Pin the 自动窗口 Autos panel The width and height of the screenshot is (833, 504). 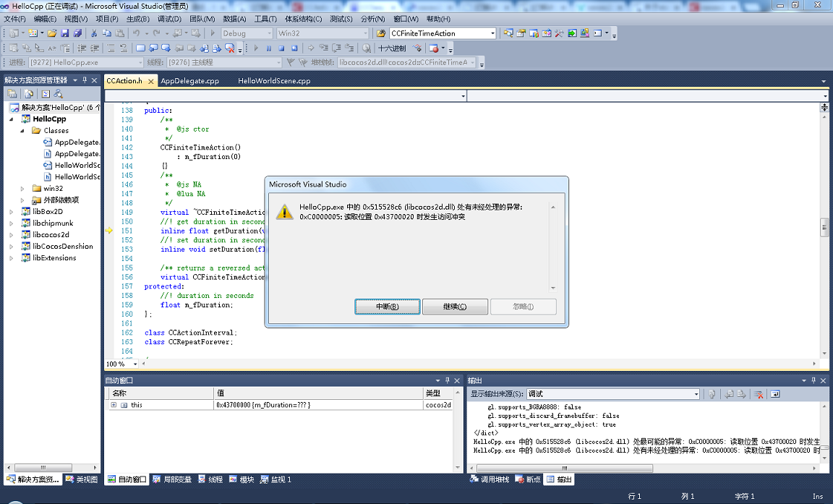tap(448, 380)
